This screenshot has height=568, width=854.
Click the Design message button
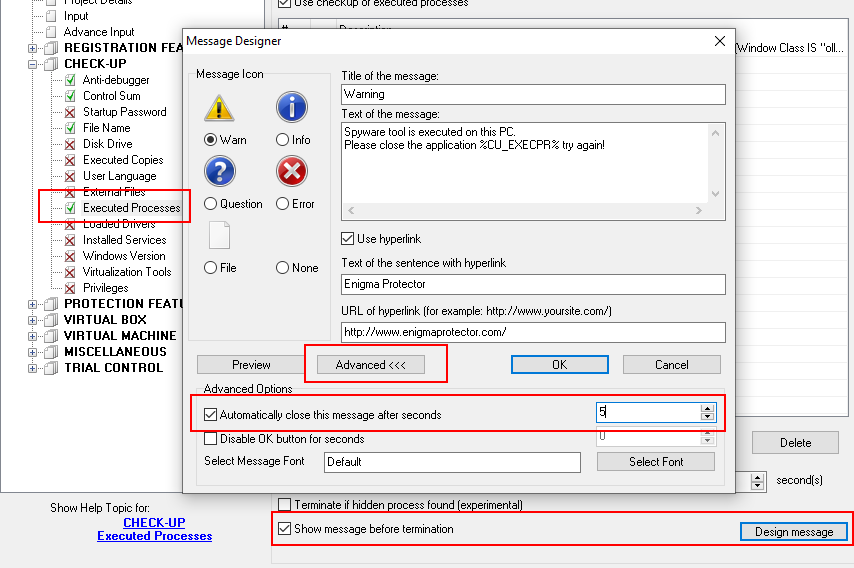pos(794,532)
